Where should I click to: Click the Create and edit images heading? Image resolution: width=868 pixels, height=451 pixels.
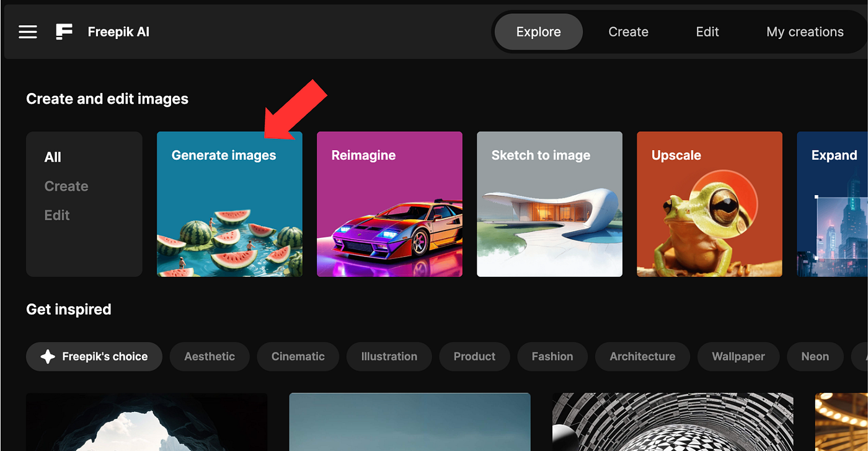coord(107,99)
